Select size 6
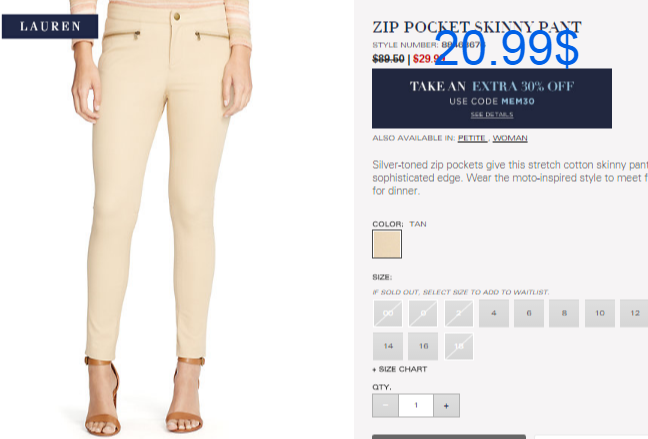This screenshot has width=648, height=439. [529, 313]
